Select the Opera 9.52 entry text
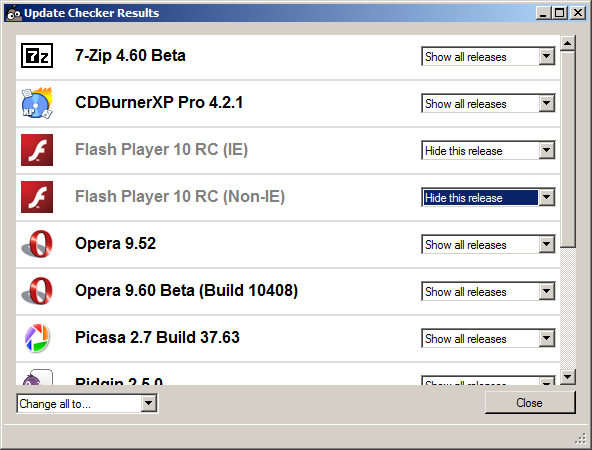 tap(116, 243)
